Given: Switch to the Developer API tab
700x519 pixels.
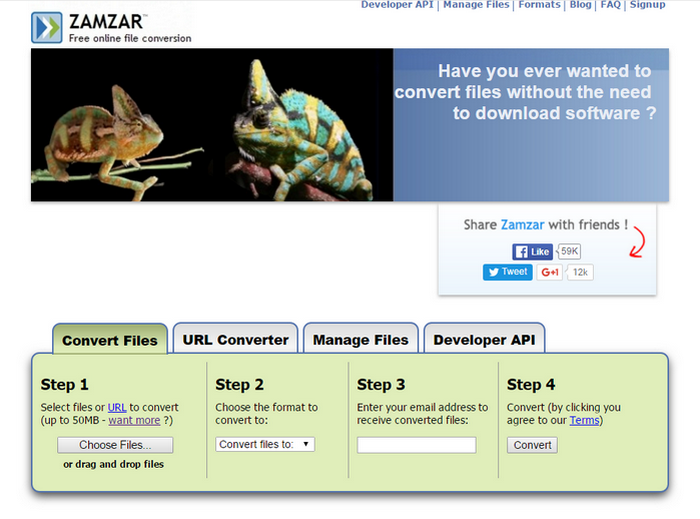Looking at the screenshot, I should click(484, 338).
